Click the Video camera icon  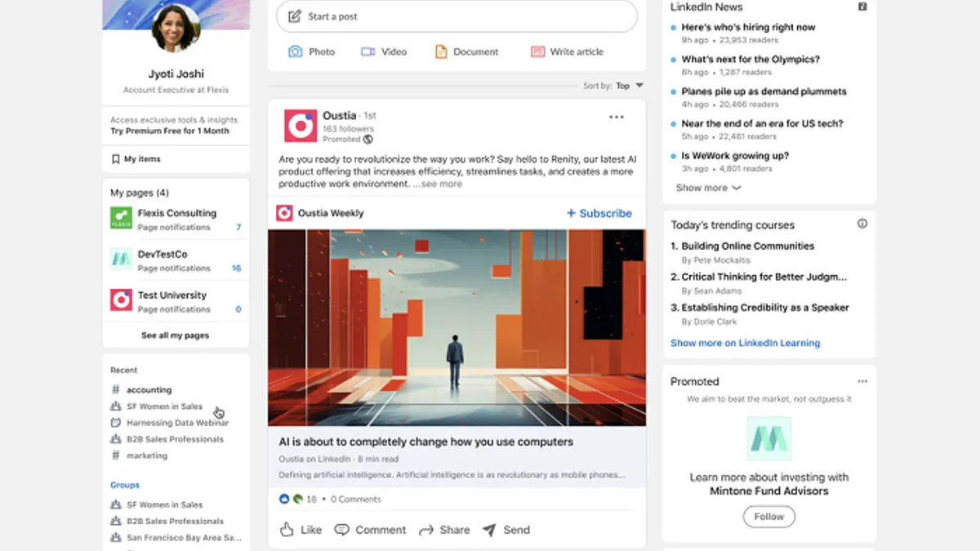pyautogui.click(x=367, y=51)
